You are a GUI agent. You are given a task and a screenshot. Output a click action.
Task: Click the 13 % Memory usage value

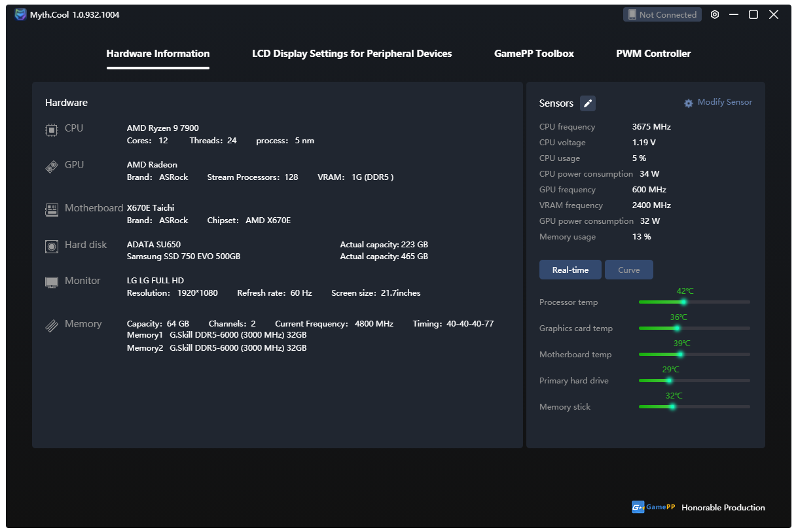click(x=642, y=237)
